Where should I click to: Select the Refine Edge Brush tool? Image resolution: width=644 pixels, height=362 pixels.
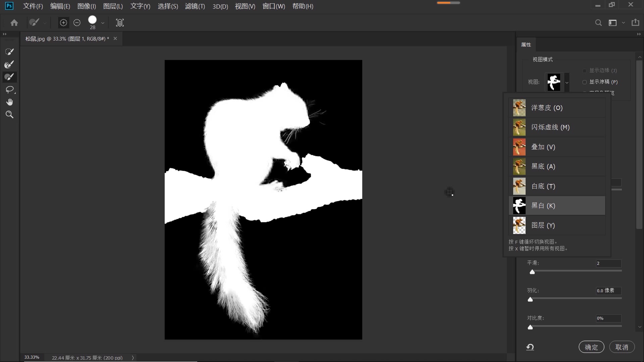tap(9, 64)
